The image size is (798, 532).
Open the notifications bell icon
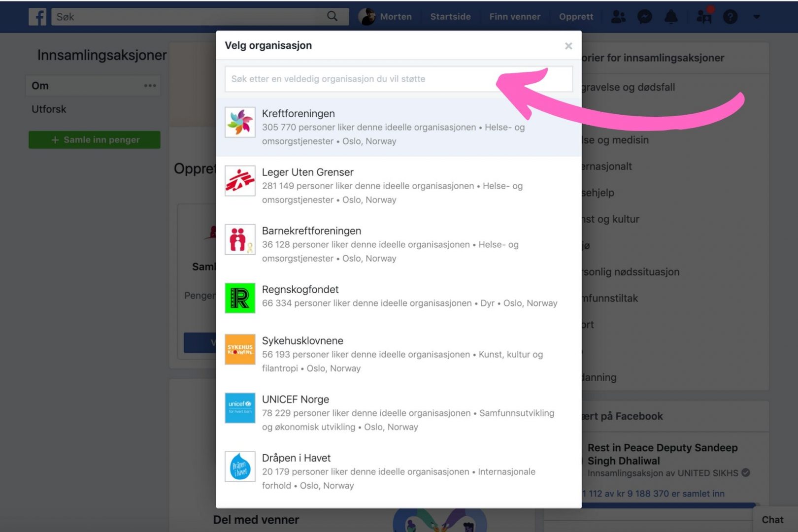click(671, 17)
